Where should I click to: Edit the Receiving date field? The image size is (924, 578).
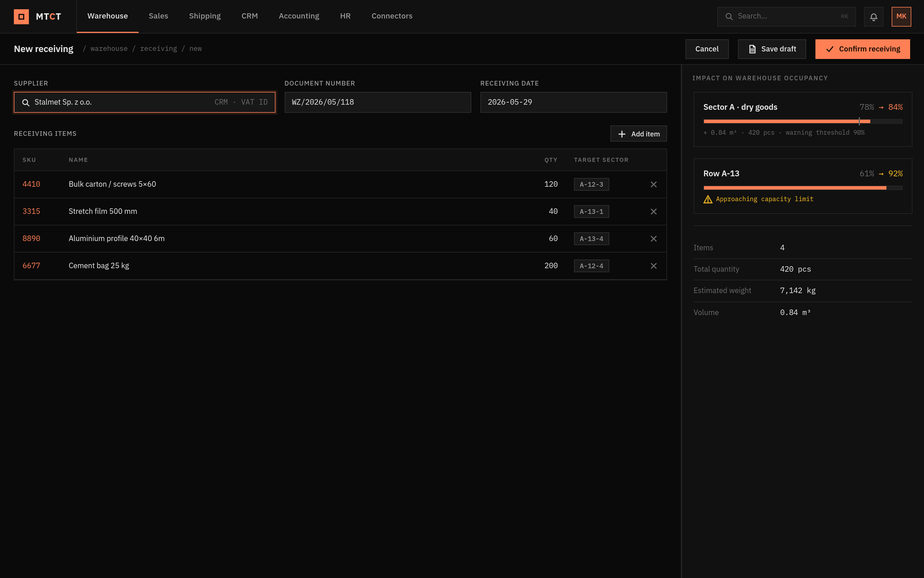(x=573, y=102)
